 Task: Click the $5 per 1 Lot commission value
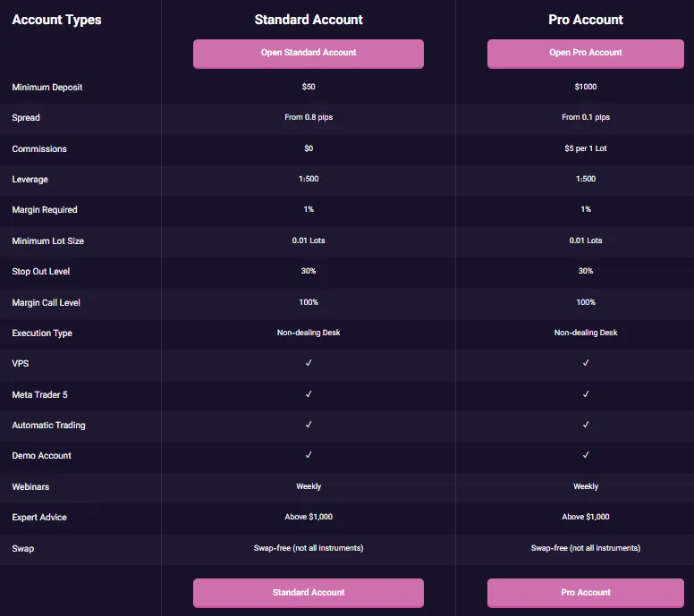(586, 148)
